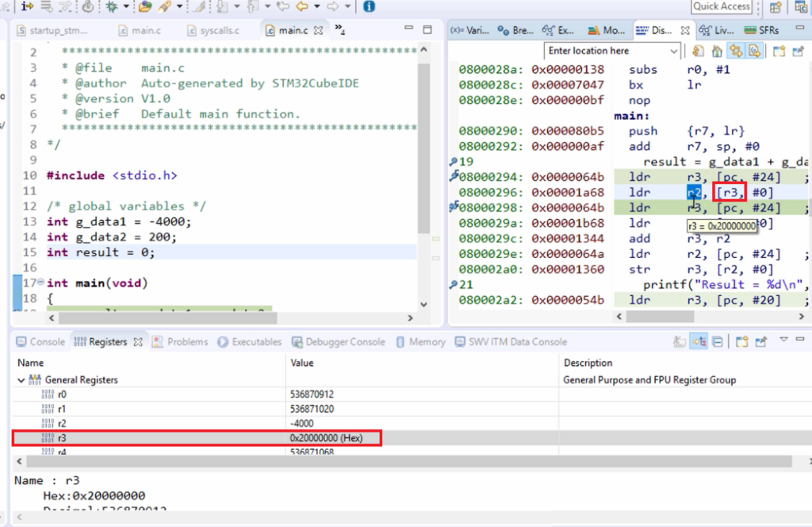Viewport: 812px width, 527px height.
Task: Open the Live Expressions view tab
Action: click(717, 31)
